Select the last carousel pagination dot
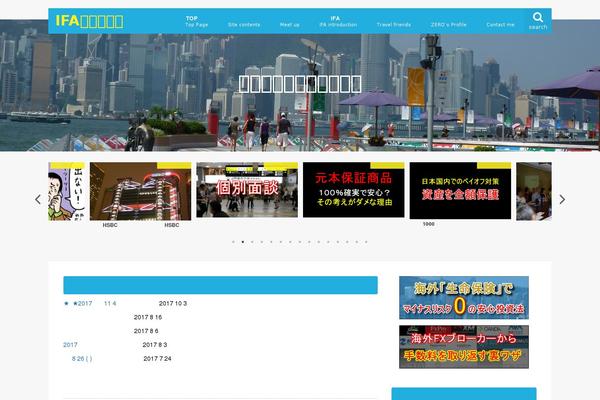 click(366, 242)
